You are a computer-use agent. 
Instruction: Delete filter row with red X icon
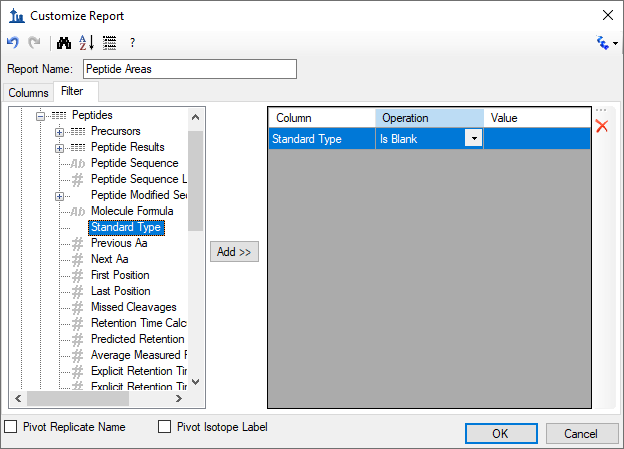(602, 126)
